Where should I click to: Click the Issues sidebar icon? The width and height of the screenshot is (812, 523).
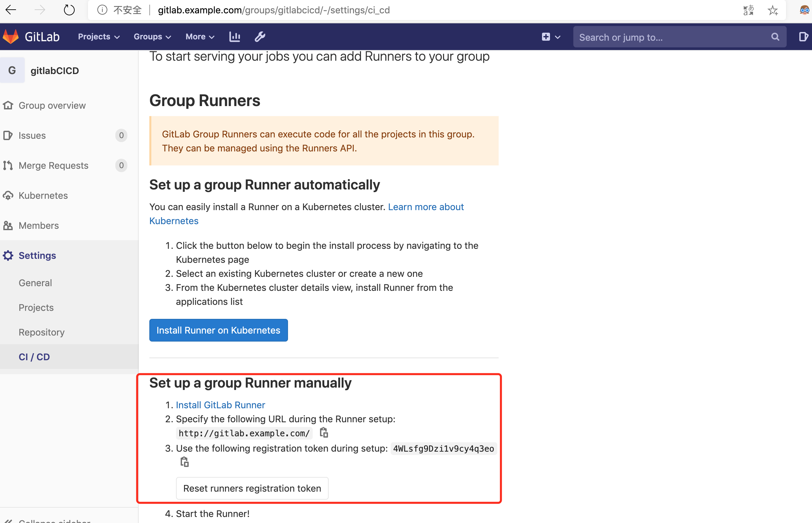[8, 135]
